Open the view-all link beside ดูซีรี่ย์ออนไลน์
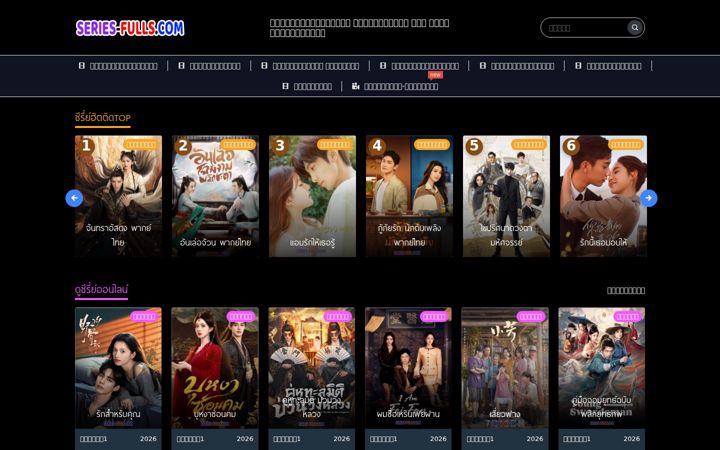720x450 pixels. click(626, 290)
